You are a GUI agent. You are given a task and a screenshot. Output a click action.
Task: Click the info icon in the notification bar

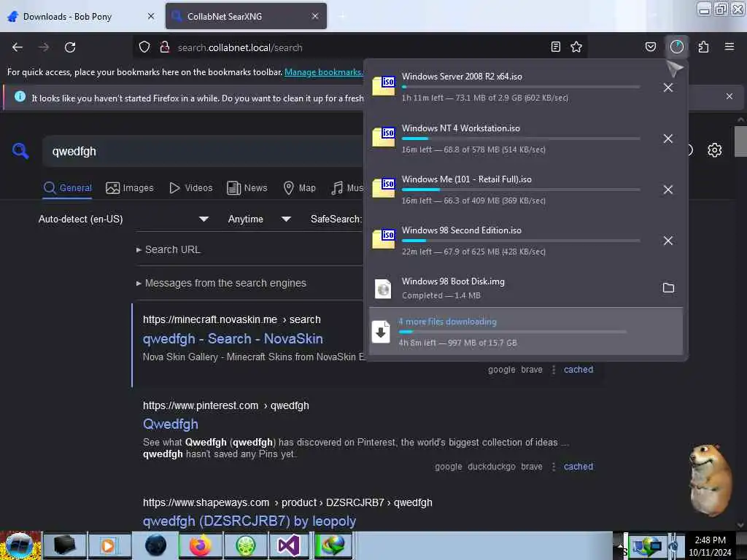pos(20,97)
